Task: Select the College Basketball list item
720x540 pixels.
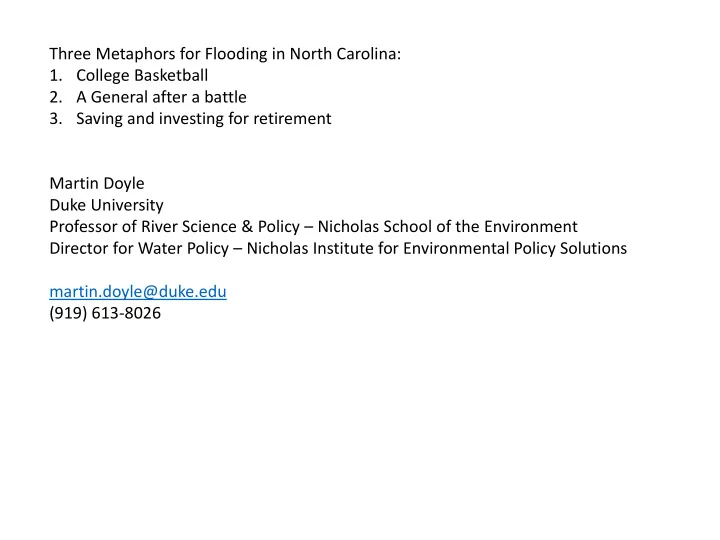Action: click(x=142, y=75)
